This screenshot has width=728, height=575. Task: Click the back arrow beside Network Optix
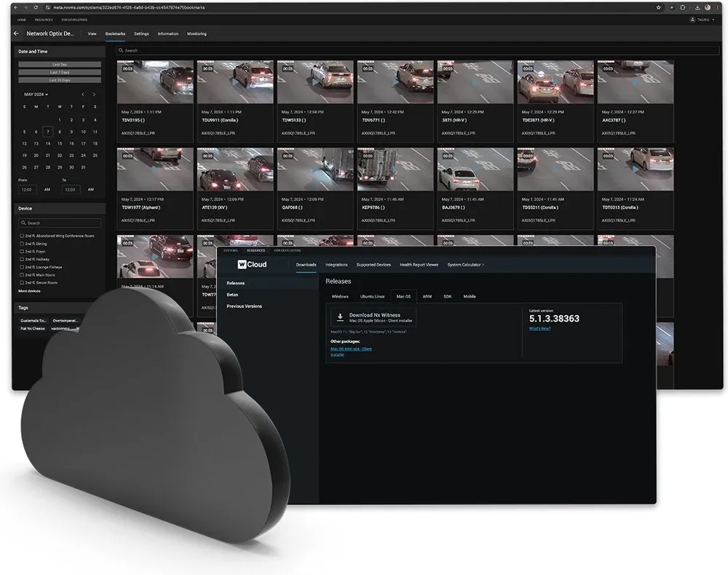17,33
